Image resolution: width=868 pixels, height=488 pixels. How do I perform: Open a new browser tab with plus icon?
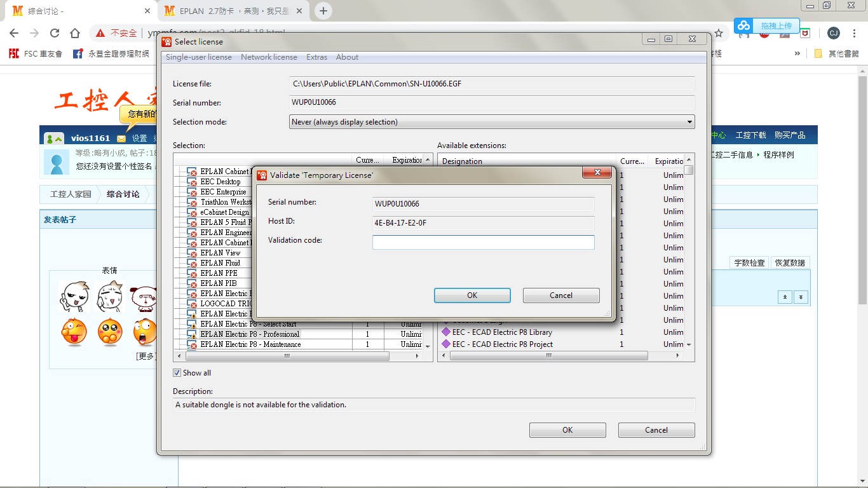(323, 11)
